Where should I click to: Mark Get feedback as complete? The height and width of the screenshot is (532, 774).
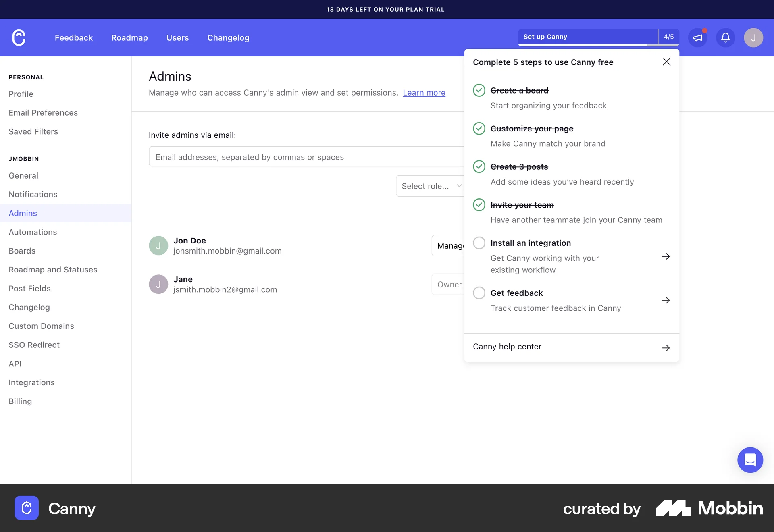pos(479,293)
